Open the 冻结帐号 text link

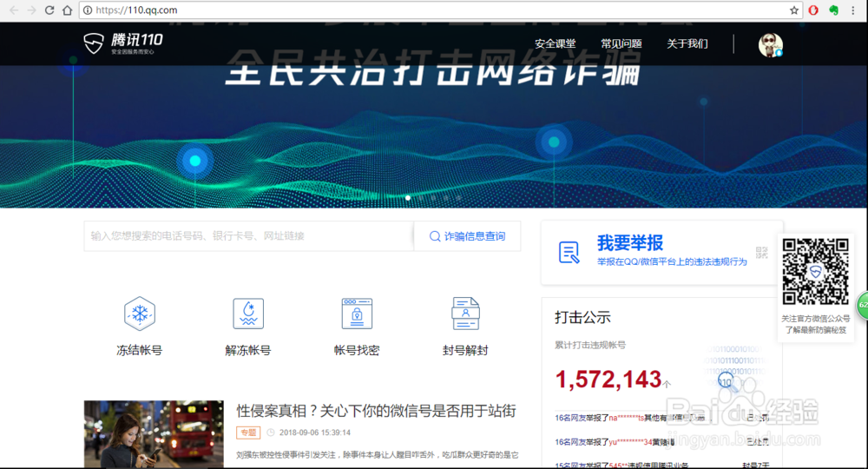(140, 350)
